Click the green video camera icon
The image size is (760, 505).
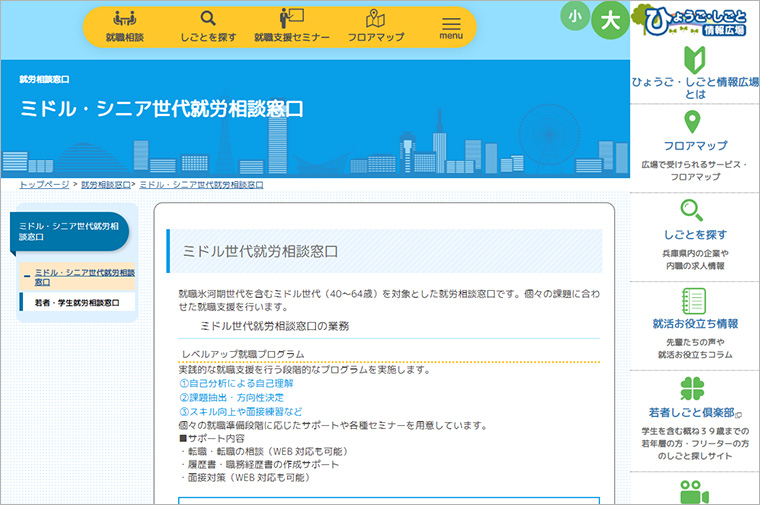pos(694,490)
